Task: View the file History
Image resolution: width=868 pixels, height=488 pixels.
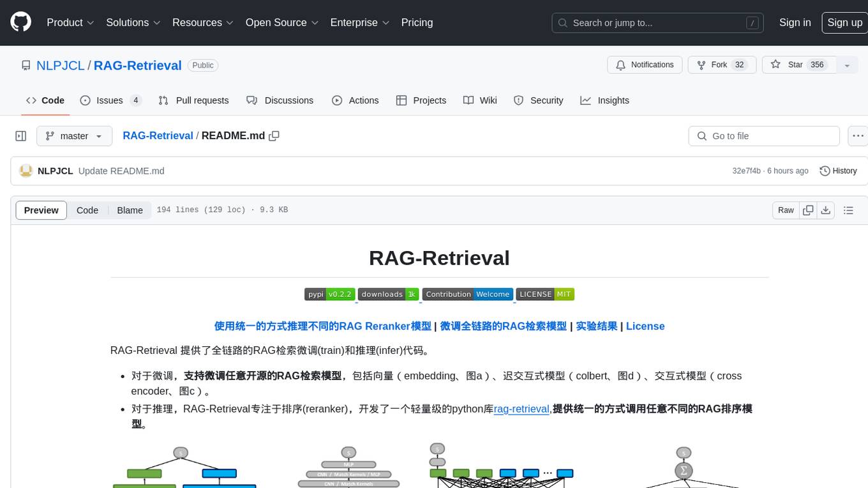Action: [838, 171]
